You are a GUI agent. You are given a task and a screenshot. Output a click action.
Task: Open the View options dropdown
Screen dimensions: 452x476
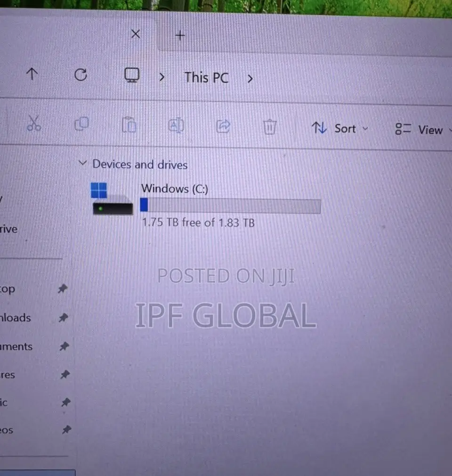[423, 130]
